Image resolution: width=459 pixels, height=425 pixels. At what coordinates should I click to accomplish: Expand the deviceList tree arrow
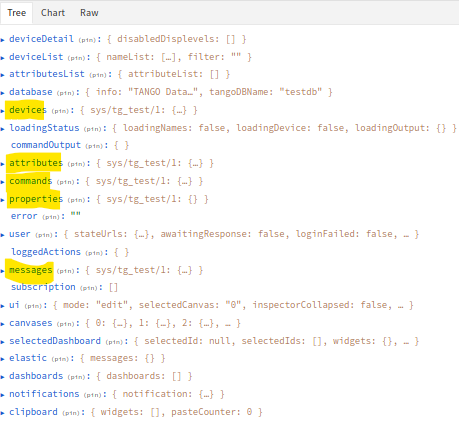[3, 58]
